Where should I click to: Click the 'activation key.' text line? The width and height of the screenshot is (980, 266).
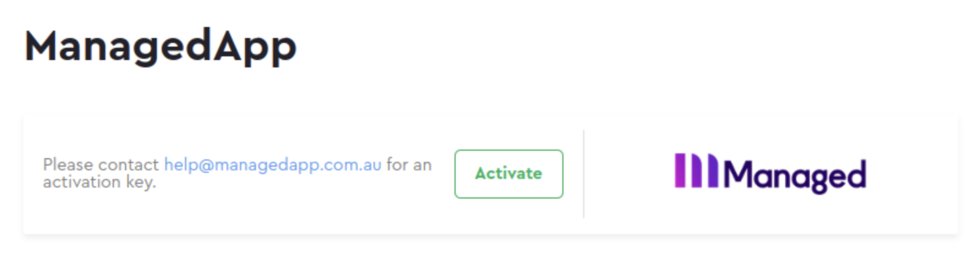pyautogui.click(x=99, y=182)
